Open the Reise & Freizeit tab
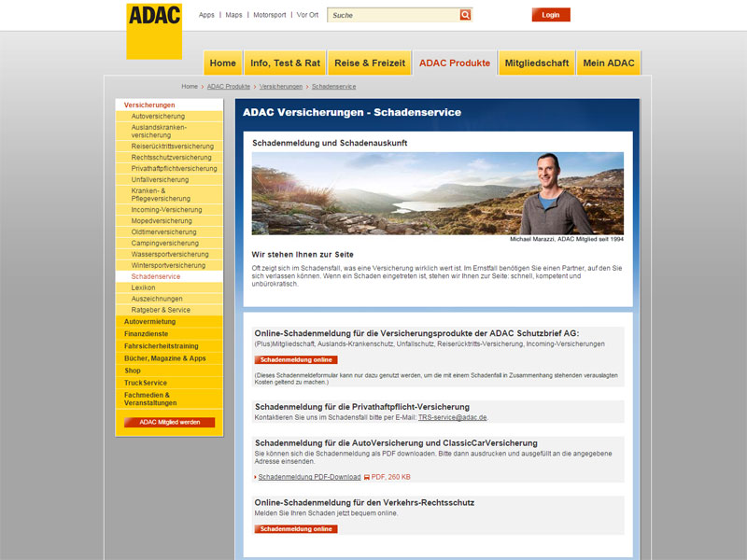Image resolution: width=747 pixels, height=560 pixels. click(x=370, y=63)
